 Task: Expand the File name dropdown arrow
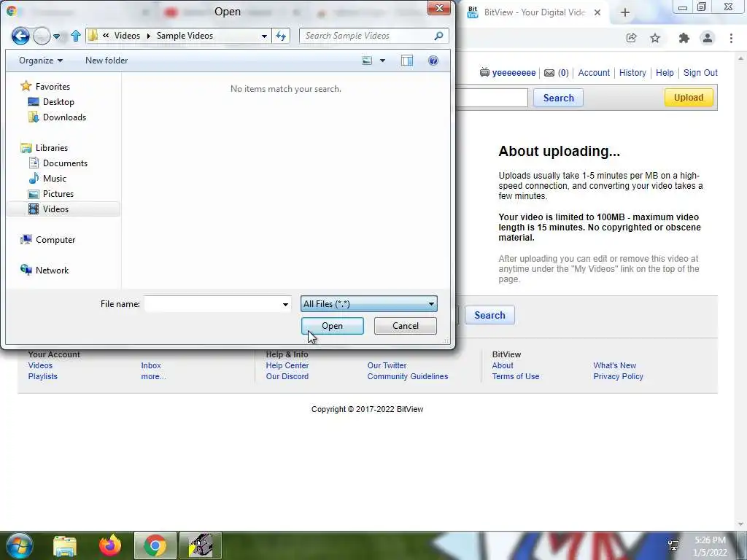[285, 304]
